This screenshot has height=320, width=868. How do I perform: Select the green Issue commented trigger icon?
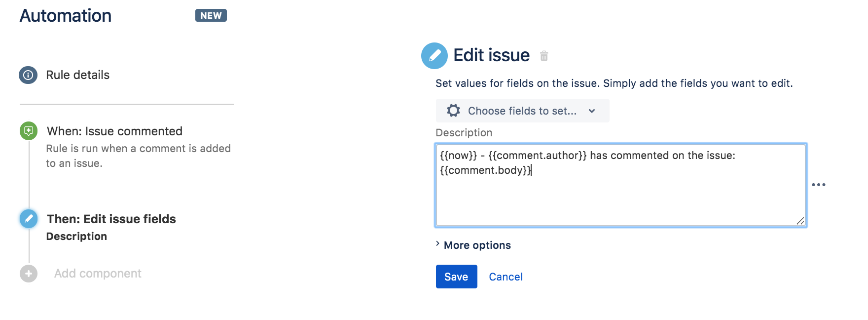coord(29,131)
